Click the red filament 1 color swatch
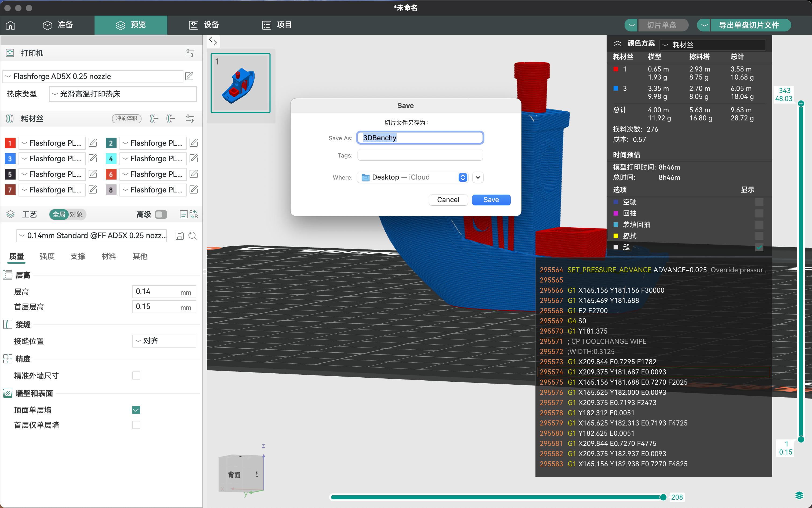 pos(10,143)
